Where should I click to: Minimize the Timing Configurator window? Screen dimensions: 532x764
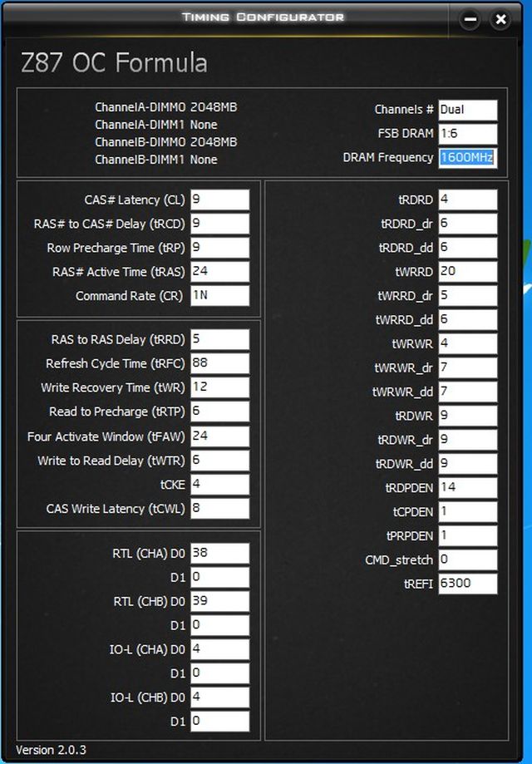pyautogui.click(x=470, y=20)
